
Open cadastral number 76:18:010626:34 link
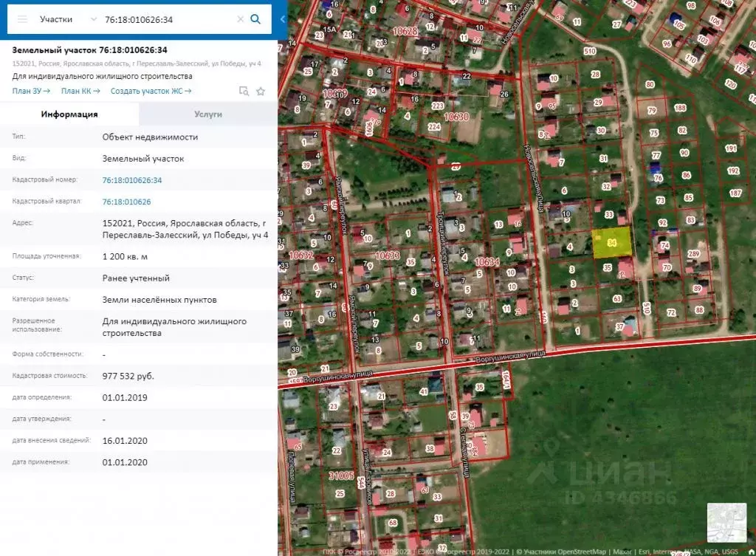tap(132, 180)
